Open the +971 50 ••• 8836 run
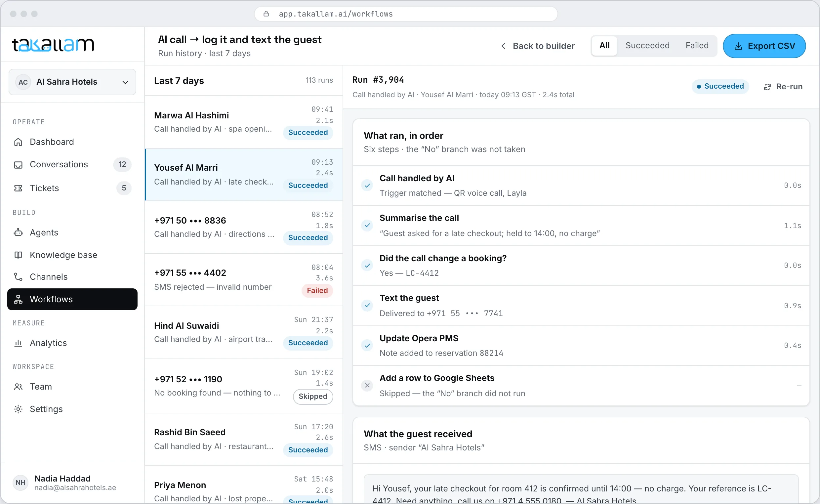Screen dimensions: 820x504 tap(244, 227)
